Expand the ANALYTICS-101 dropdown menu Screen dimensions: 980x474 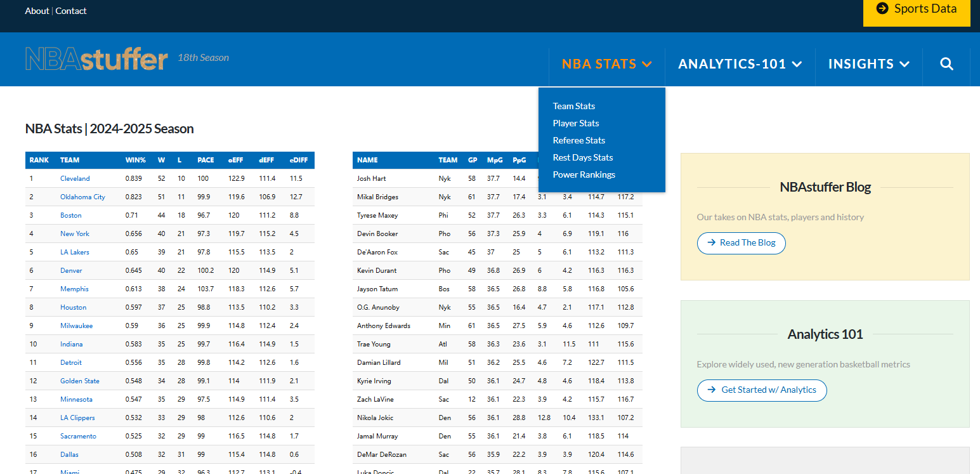pyautogui.click(x=740, y=64)
